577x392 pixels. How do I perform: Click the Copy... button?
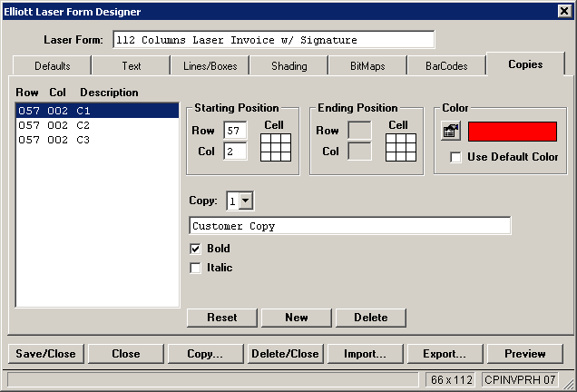[x=205, y=354]
